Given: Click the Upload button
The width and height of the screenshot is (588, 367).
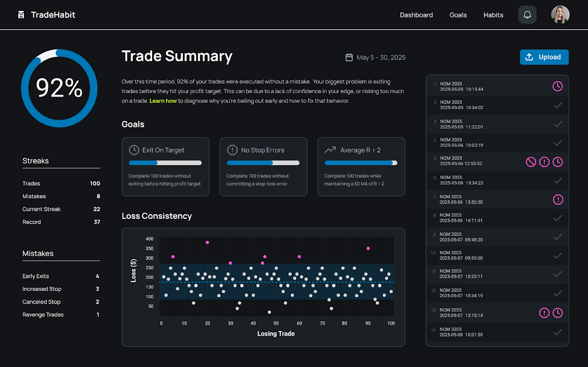Looking at the screenshot, I should point(544,57).
